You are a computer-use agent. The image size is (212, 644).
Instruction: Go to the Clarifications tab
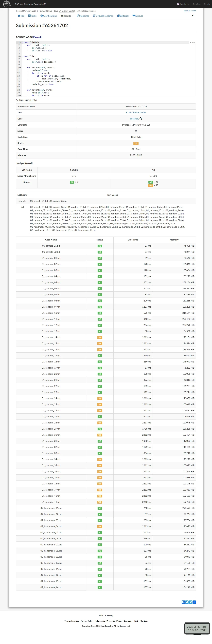click(x=49, y=16)
